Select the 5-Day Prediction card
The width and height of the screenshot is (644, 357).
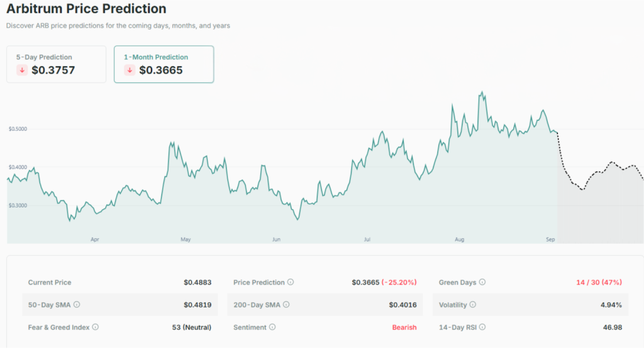pos(56,64)
